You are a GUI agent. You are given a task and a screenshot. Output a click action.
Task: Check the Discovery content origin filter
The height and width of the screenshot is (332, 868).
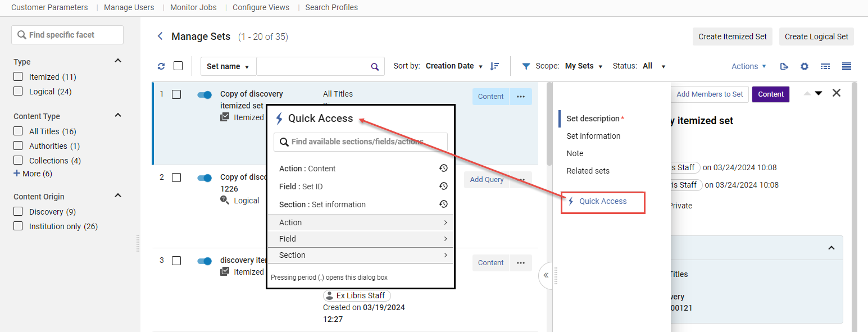(18, 212)
